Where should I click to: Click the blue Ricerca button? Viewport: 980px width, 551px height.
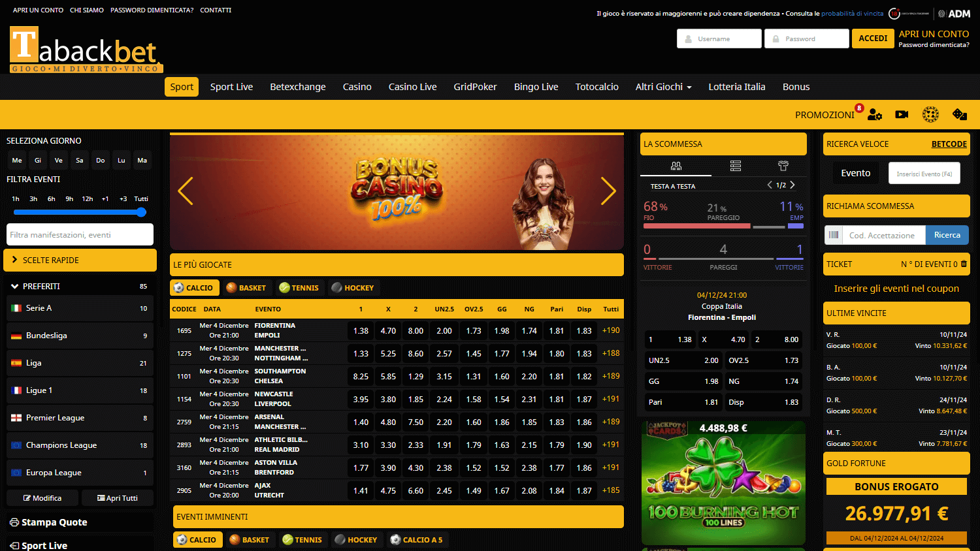[x=947, y=235]
